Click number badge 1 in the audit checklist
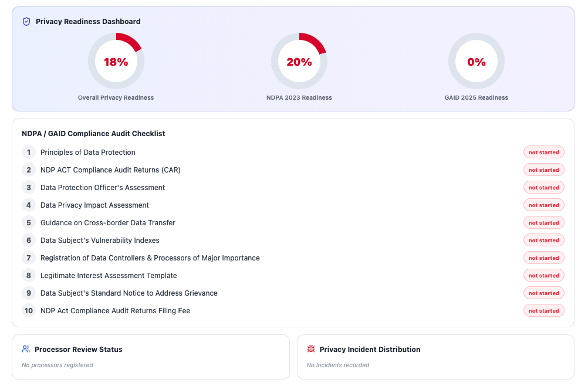 pos(29,153)
